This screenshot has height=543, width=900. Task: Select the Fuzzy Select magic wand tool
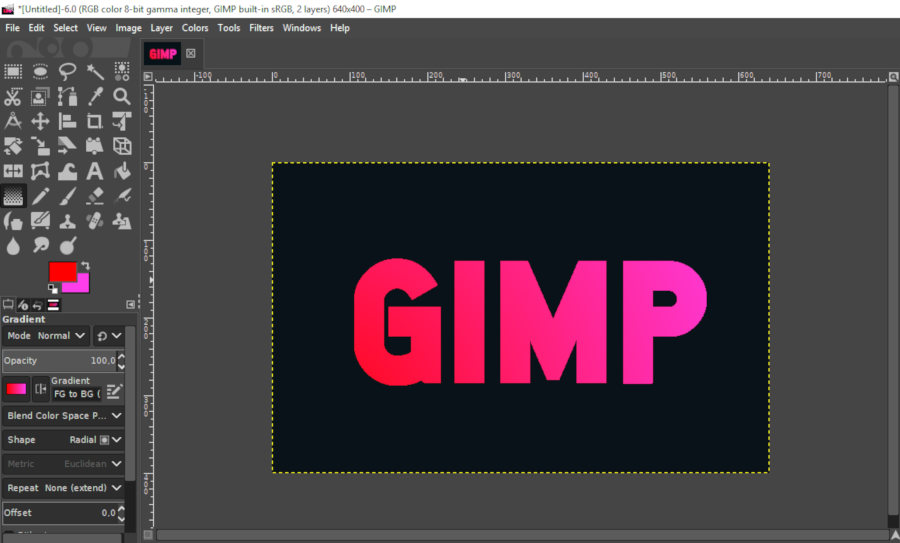pyautogui.click(x=95, y=71)
